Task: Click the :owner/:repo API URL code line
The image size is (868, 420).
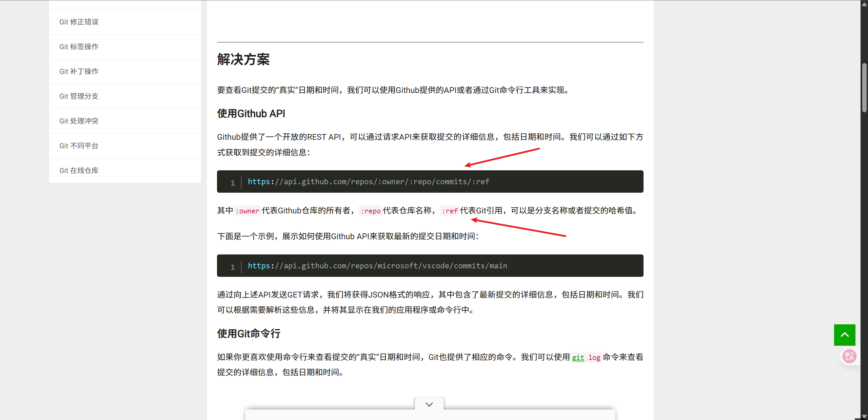Action: coord(368,182)
